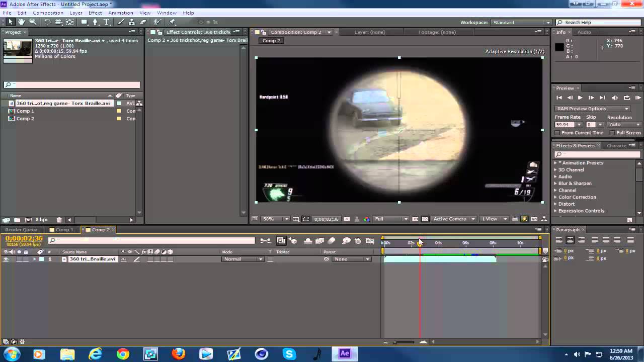
Task: Click the Fast Previews icon
Action: pos(524,219)
